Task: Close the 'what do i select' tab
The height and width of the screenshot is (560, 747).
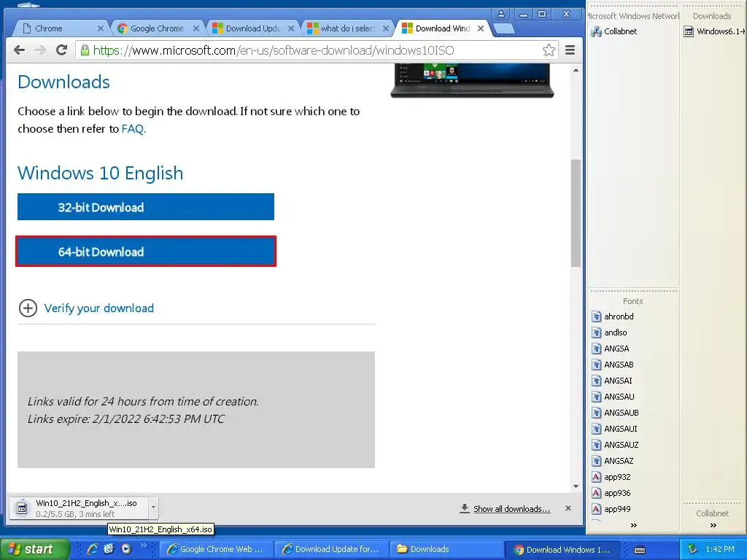Action: 386,28
